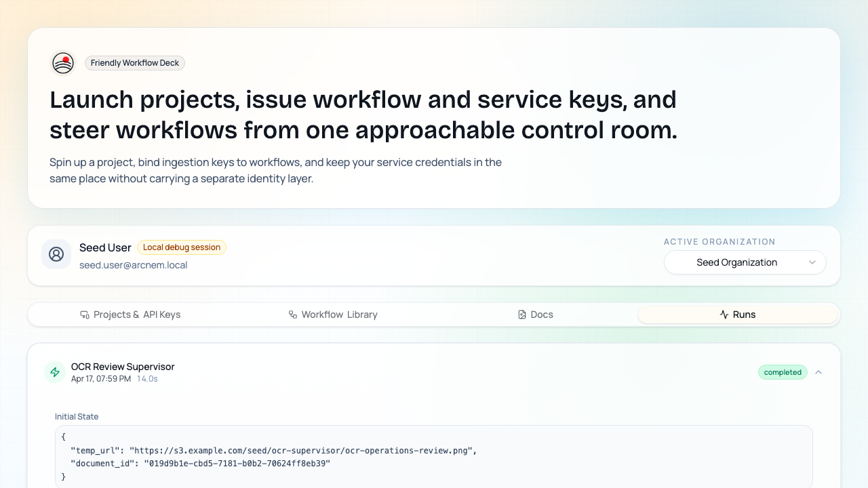Click the completed status badge
Image resolution: width=868 pixels, height=488 pixels.
(783, 372)
